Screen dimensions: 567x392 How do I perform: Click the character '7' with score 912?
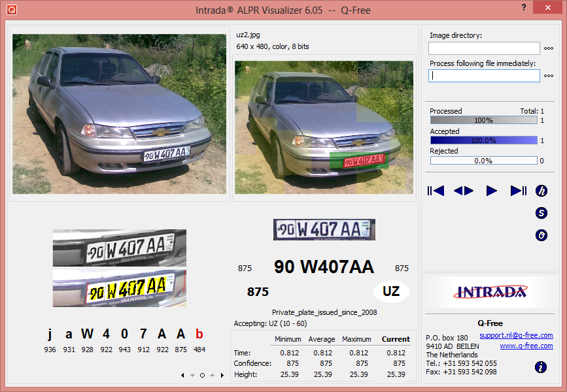coord(143,334)
